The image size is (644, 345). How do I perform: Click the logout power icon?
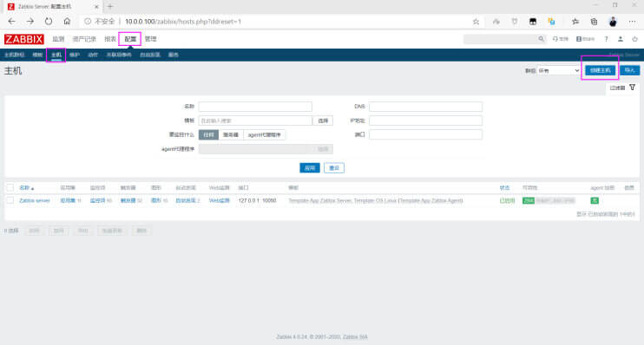[x=634, y=39]
